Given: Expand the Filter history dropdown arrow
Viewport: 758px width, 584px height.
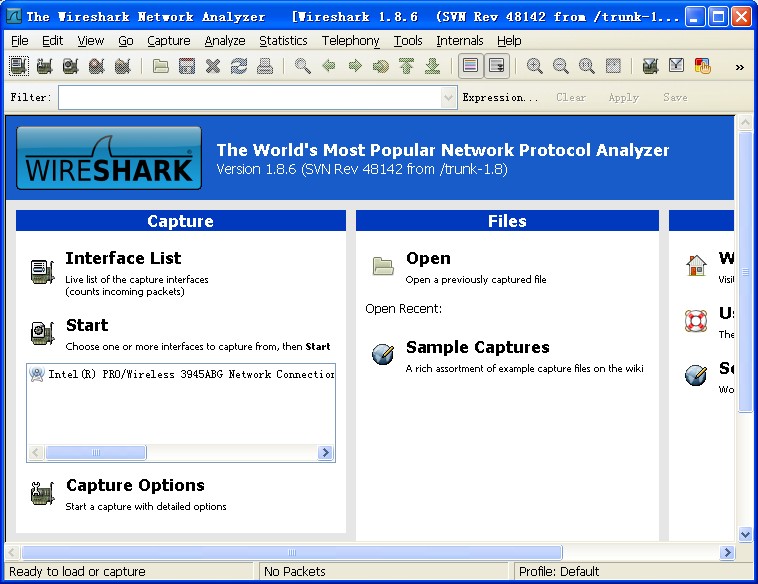Looking at the screenshot, I should (449, 97).
